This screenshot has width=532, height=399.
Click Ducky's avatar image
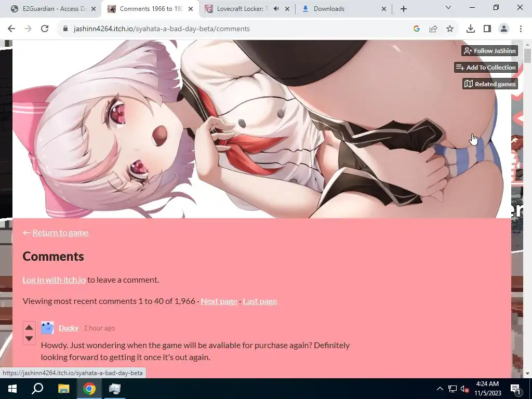click(47, 328)
